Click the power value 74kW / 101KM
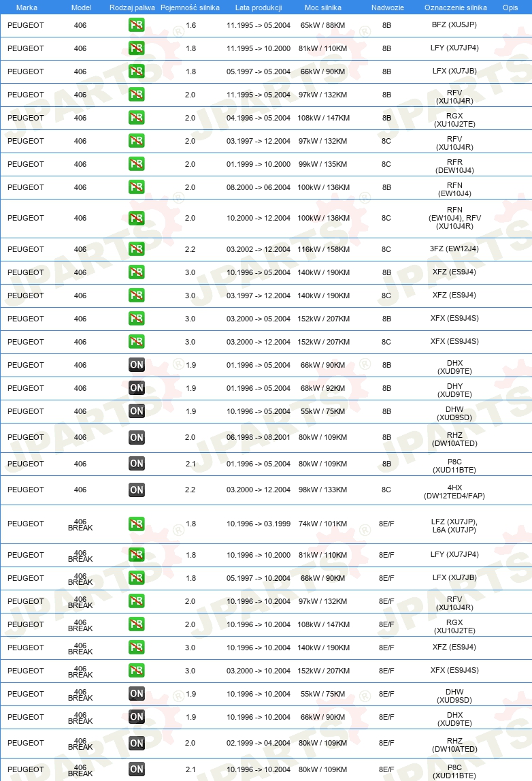532x781 pixels. (x=322, y=524)
